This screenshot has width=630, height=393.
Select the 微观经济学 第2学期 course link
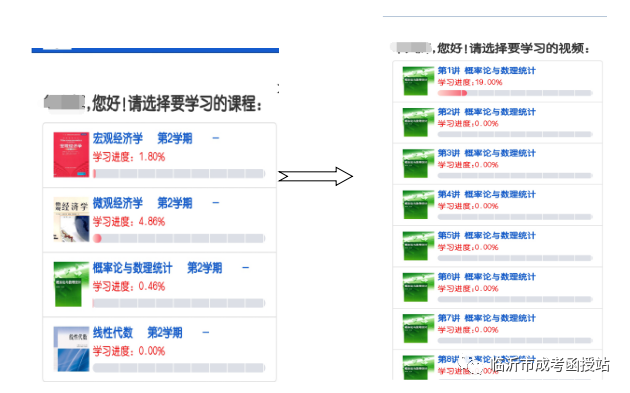143,203
